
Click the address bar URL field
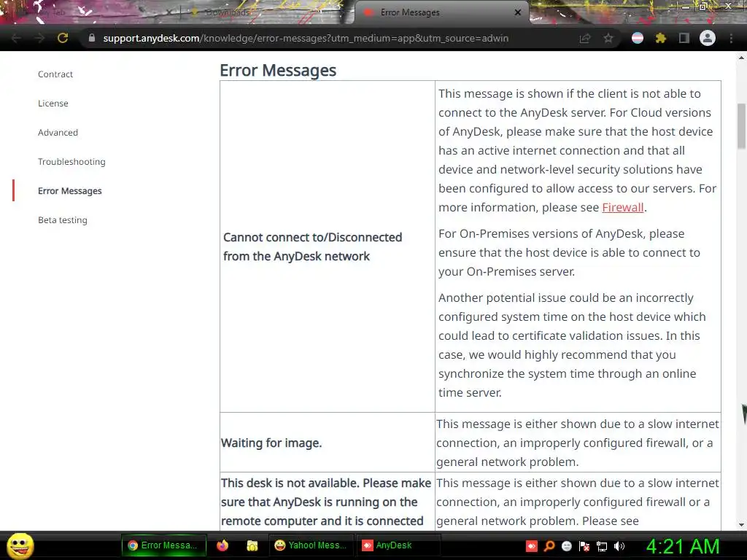coord(306,38)
